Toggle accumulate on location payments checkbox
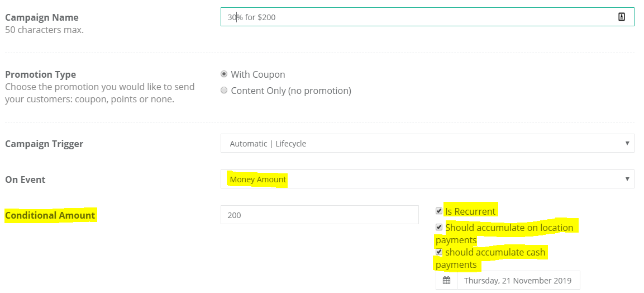Screen dimensions: 644x293 point(439,227)
